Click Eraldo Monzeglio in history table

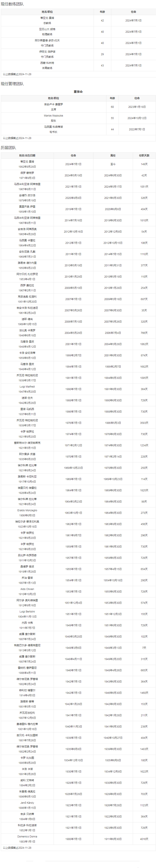point(27,510)
